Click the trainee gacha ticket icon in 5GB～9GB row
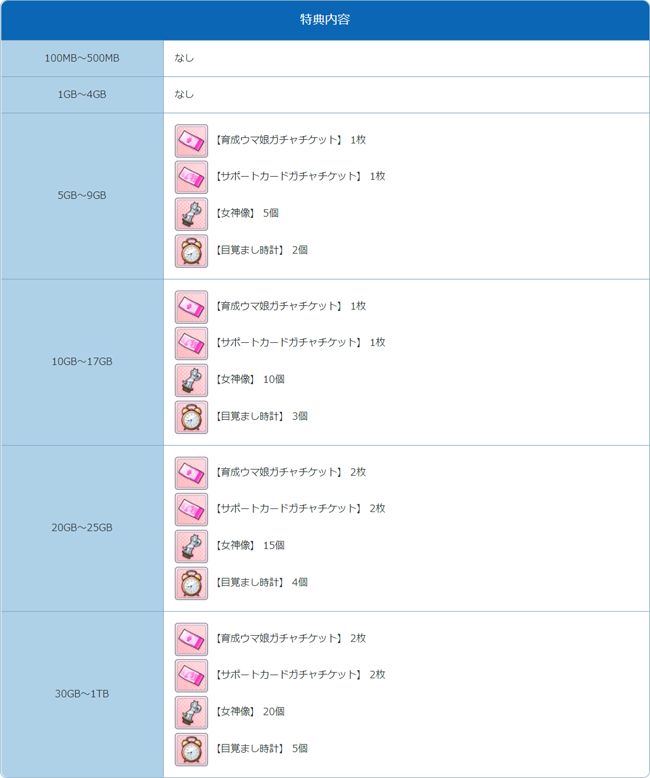This screenshot has height=778, width=650. pyautogui.click(x=191, y=140)
